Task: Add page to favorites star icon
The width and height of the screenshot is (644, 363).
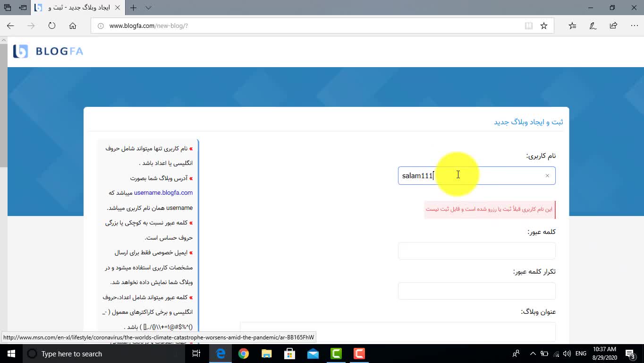Action: [x=544, y=26]
